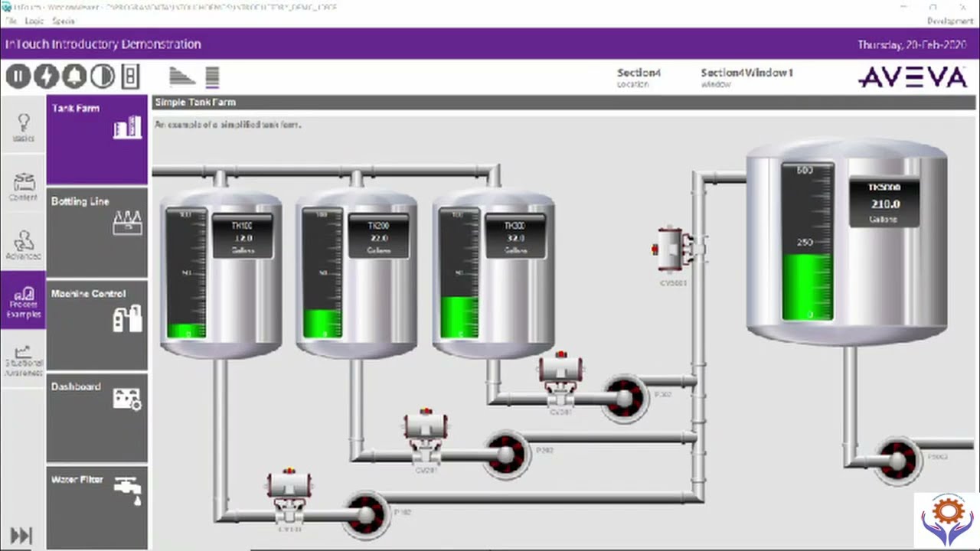Click the InTouch Introductory Demonstration heading
Screen dimensions: 980x551
[103, 44]
